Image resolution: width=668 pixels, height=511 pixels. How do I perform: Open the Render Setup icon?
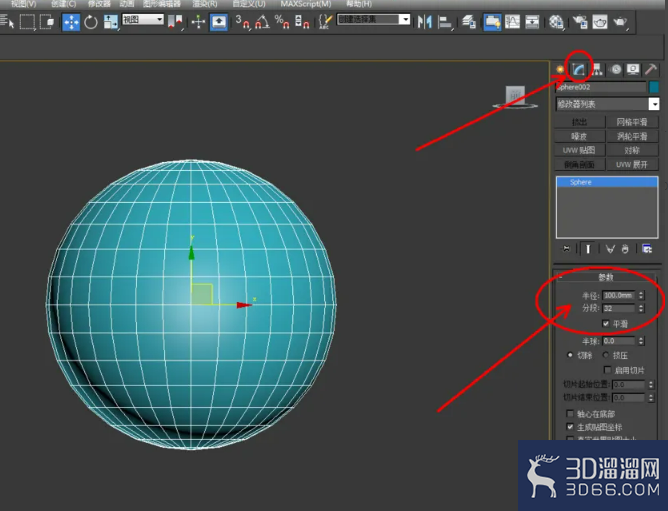[x=580, y=22]
